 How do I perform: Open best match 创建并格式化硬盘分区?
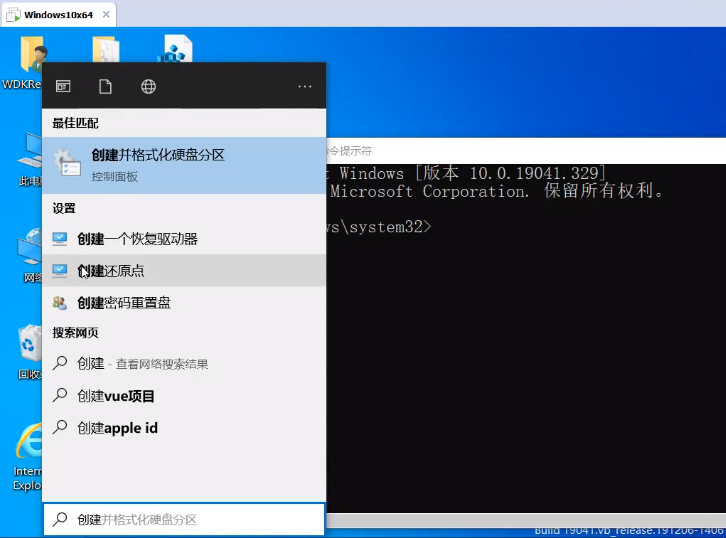[184, 165]
